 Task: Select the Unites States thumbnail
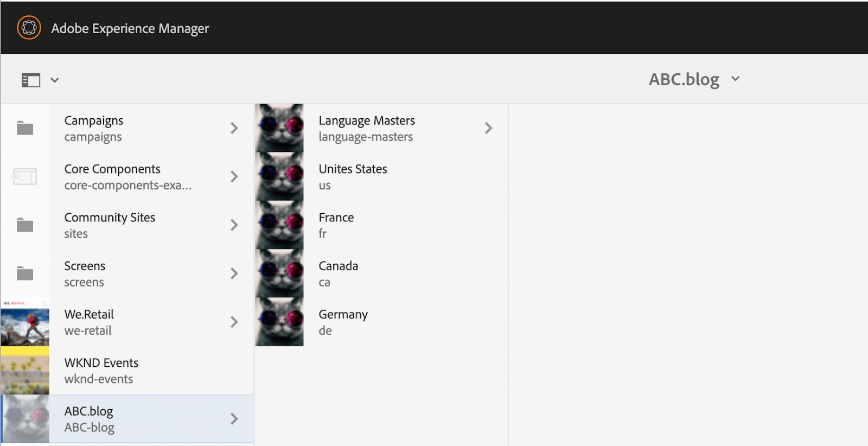pos(279,176)
